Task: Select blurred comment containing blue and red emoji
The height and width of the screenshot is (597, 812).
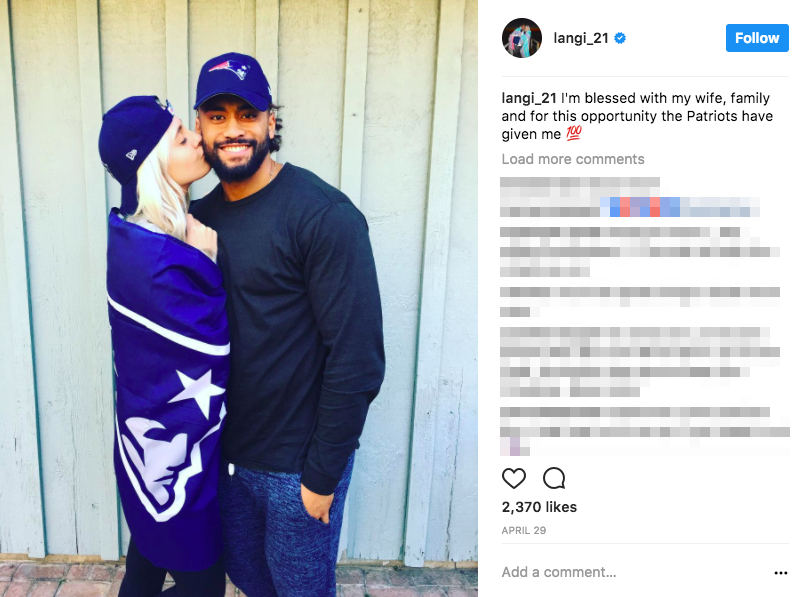Action: [630, 197]
